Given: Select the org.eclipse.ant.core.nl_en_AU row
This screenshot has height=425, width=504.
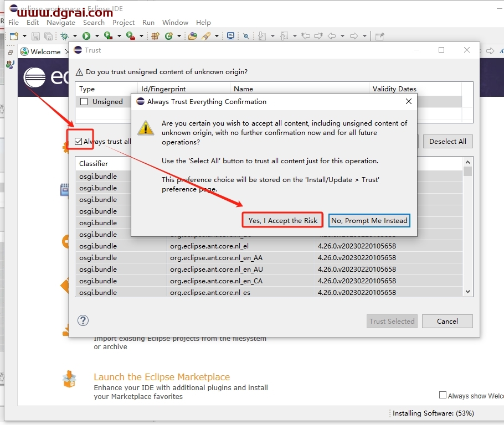Looking at the screenshot, I should [x=269, y=269].
